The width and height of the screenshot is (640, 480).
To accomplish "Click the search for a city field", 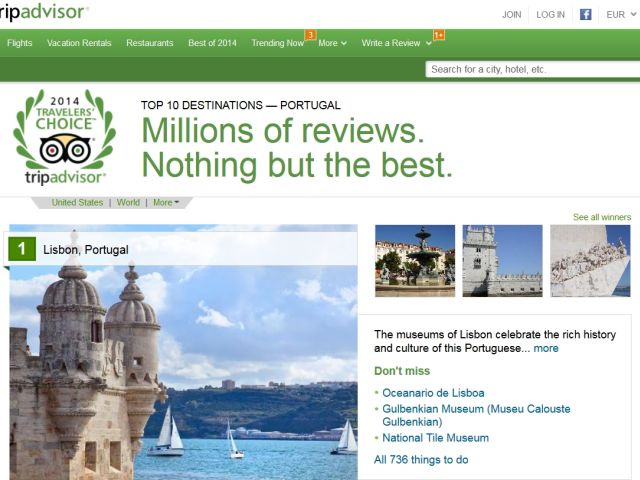I will pos(530,69).
